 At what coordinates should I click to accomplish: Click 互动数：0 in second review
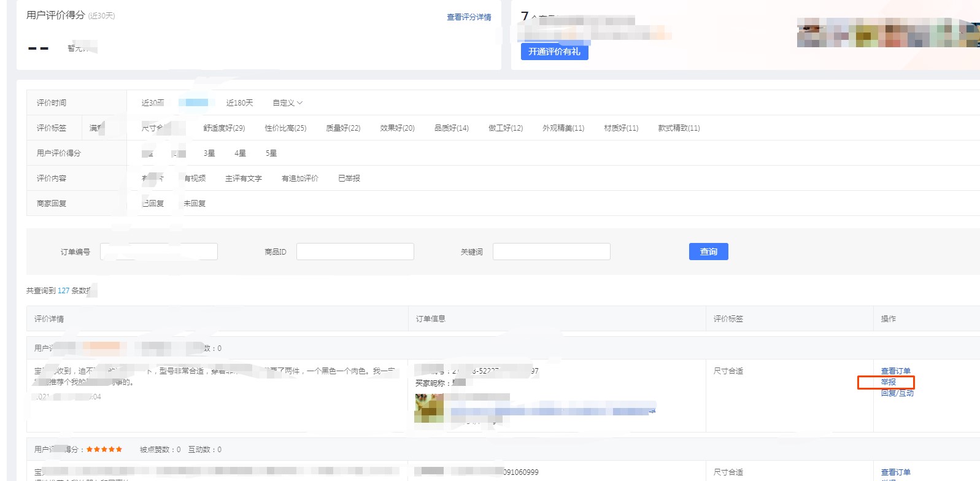[205, 450]
